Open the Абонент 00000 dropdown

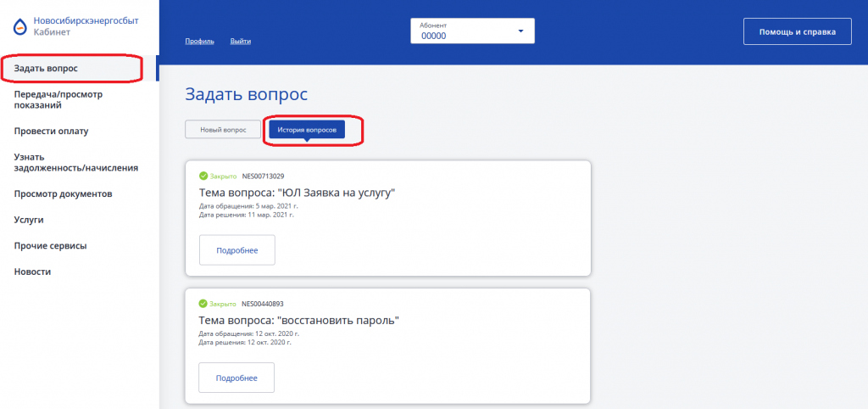[472, 31]
